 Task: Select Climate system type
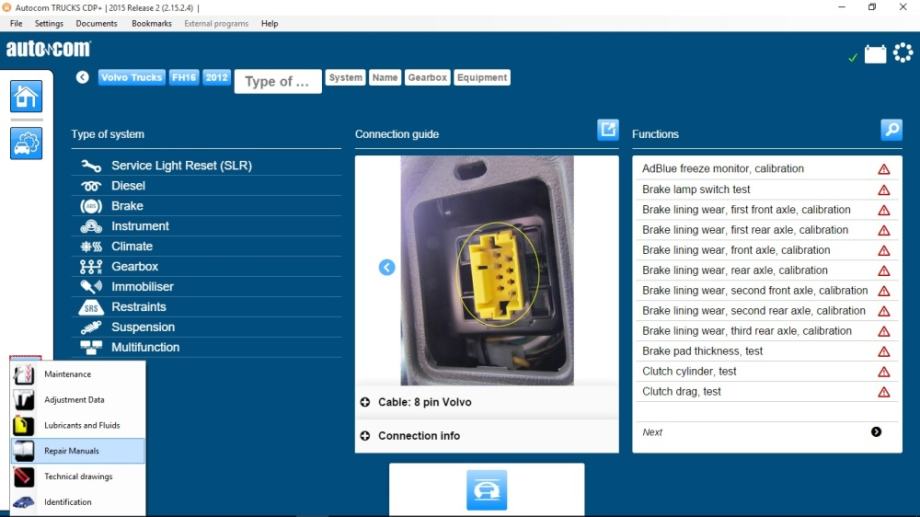207,246
